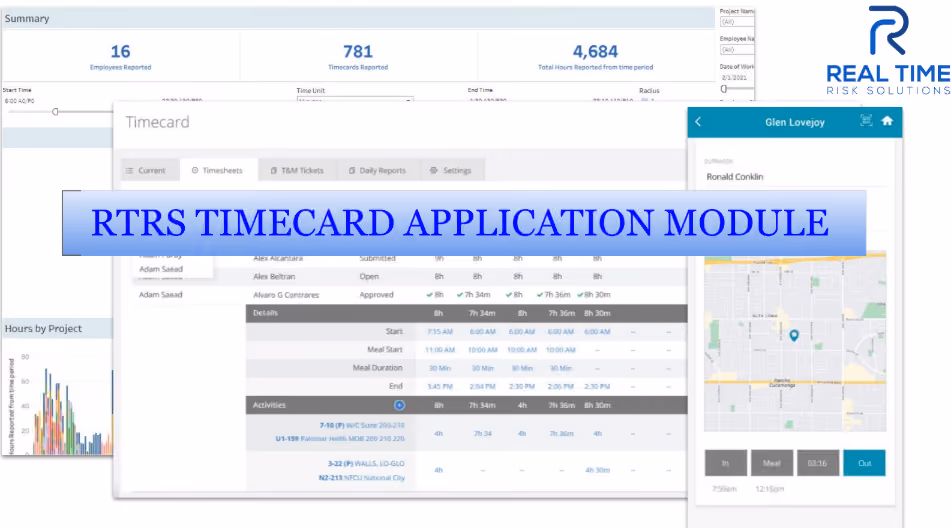
Task: Click the 16 Employees Reported summary
Action: pos(120,56)
